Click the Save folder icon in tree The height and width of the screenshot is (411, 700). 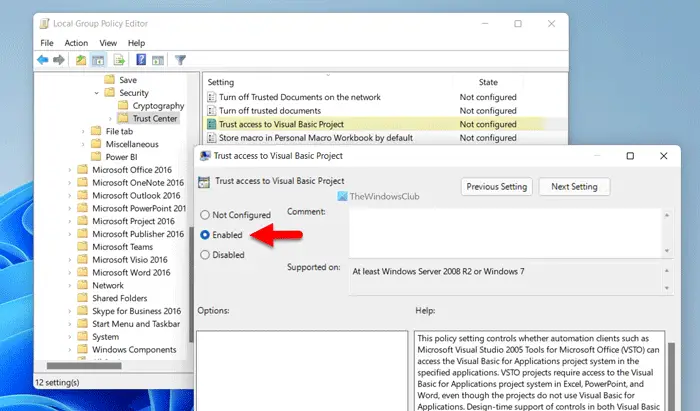109,79
